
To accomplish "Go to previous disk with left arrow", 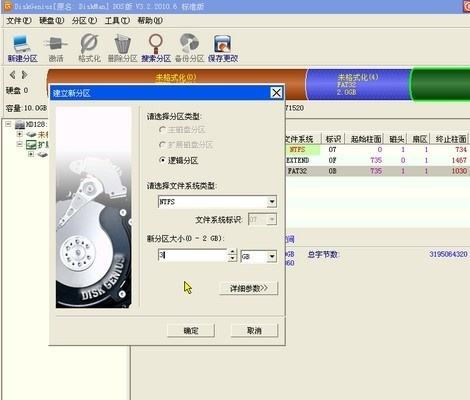I will point(13,75).
